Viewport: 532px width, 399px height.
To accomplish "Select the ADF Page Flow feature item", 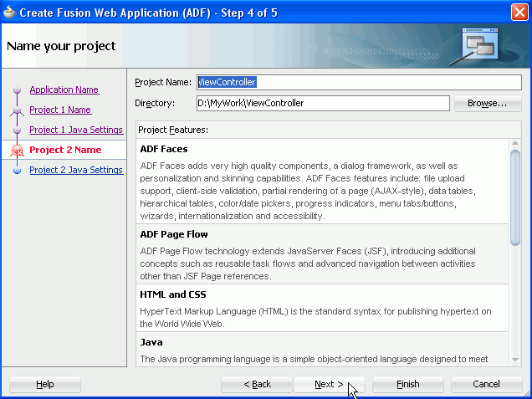I will [x=322, y=254].
